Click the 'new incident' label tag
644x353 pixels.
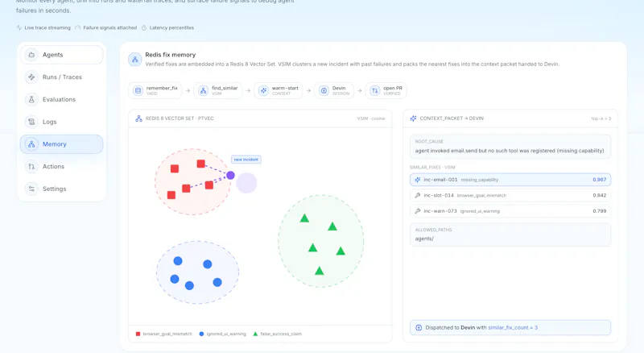(x=246, y=160)
